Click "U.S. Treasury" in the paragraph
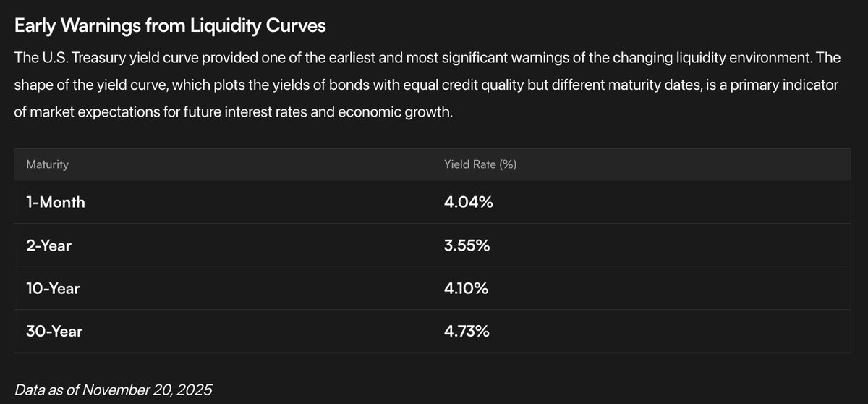Viewport: 868px width, 404px height. [77, 56]
